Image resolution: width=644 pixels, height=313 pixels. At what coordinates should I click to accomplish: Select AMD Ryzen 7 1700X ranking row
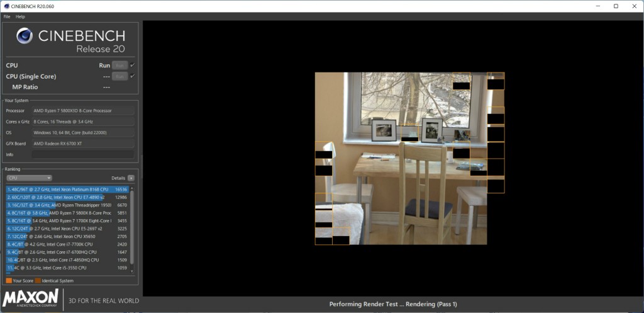[x=67, y=221]
